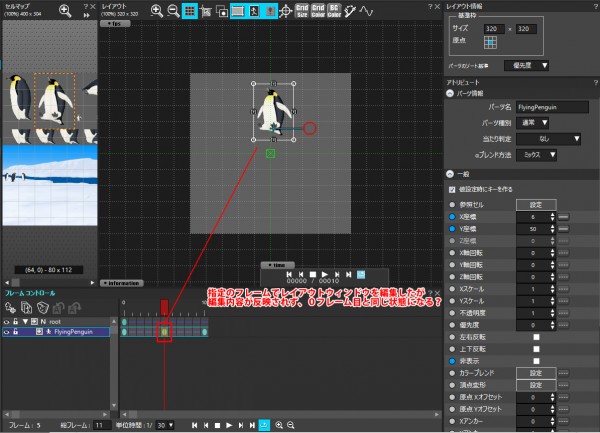The image size is (600, 433).
Task: Select the origin position grid icon
Action: tap(490, 42)
